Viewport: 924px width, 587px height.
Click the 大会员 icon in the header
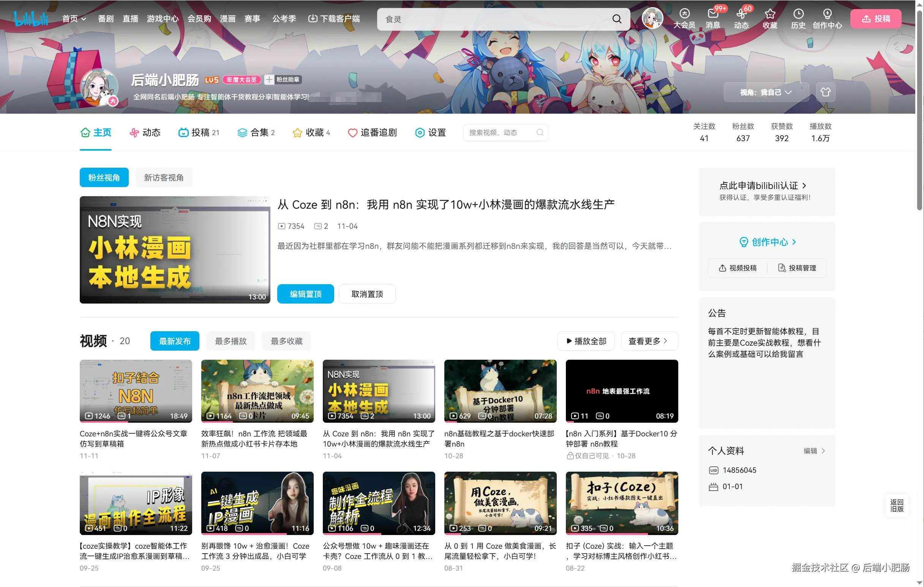pos(684,14)
